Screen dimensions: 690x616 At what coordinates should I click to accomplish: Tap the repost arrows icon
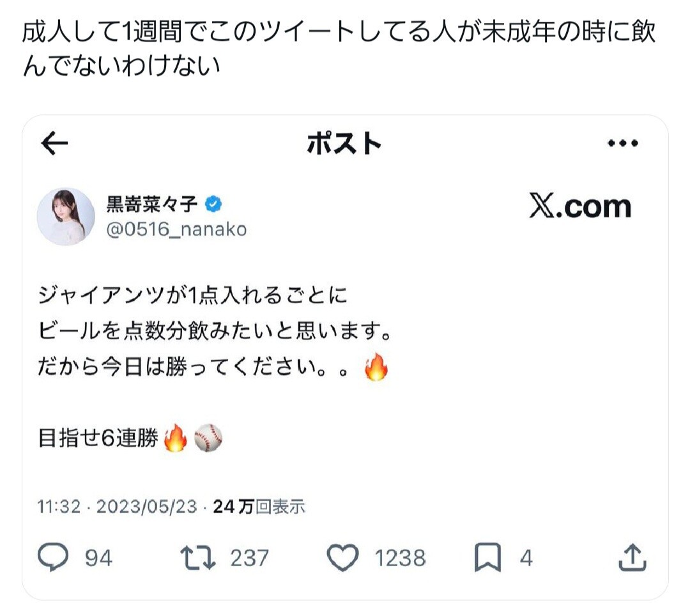[x=198, y=557]
